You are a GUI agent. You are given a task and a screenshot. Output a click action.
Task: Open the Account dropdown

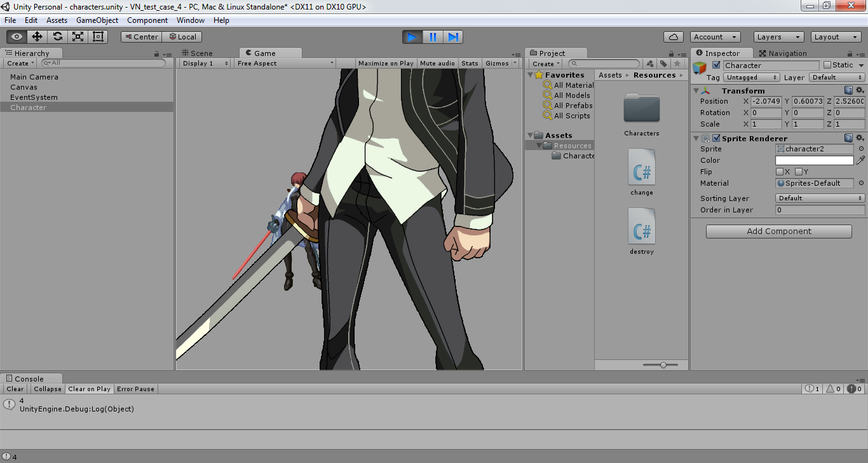click(x=715, y=37)
